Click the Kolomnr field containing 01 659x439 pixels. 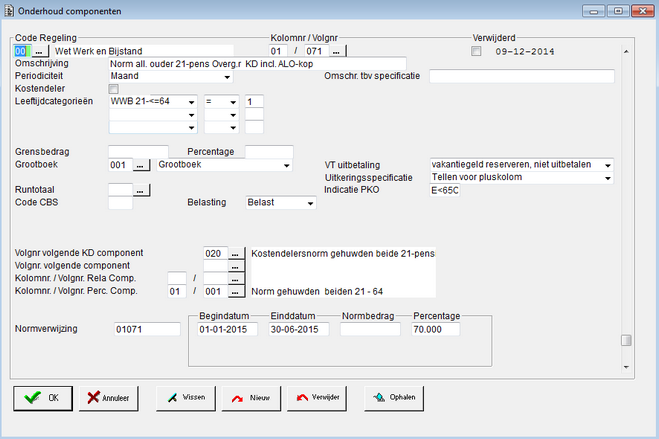(278, 52)
